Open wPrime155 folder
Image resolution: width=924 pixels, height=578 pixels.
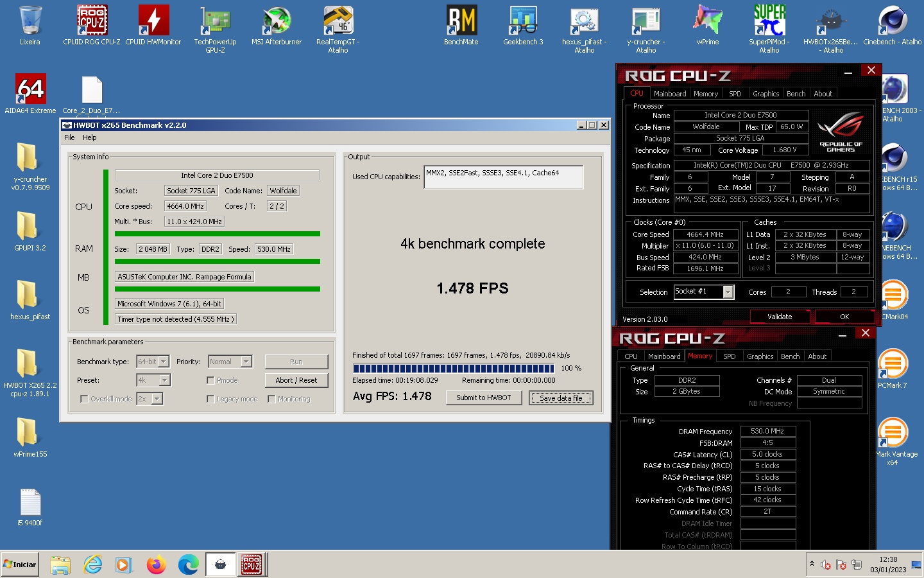pyautogui.click(x=30, y=437)
